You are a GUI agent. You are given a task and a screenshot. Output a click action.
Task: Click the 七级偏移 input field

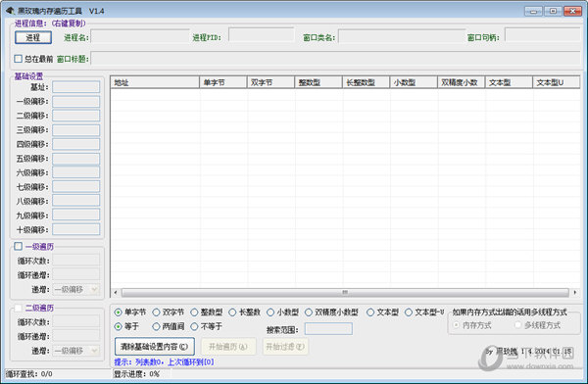pos(76,187)
